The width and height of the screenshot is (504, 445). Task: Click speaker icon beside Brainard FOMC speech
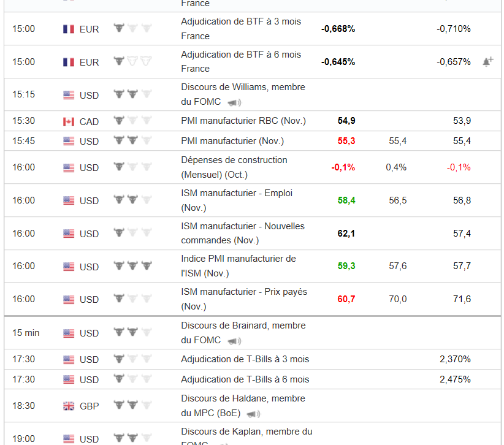pos(234,341)
